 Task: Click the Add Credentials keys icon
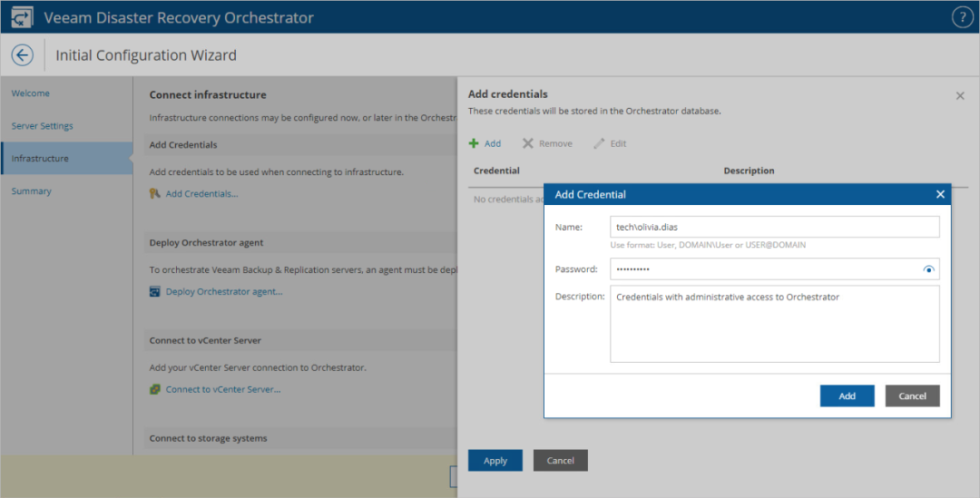point(155,193)
